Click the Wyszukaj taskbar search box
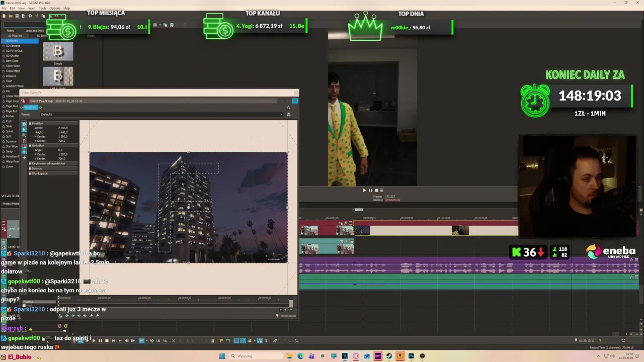This screenshot has width=644, height=362. coord(256,356)
